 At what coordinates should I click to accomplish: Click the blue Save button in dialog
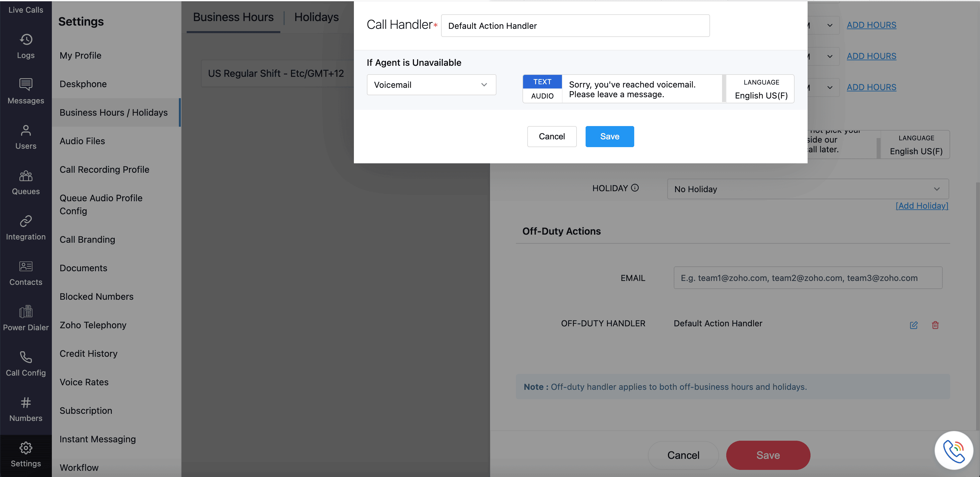pyautogui.click(x=610, y=136)
